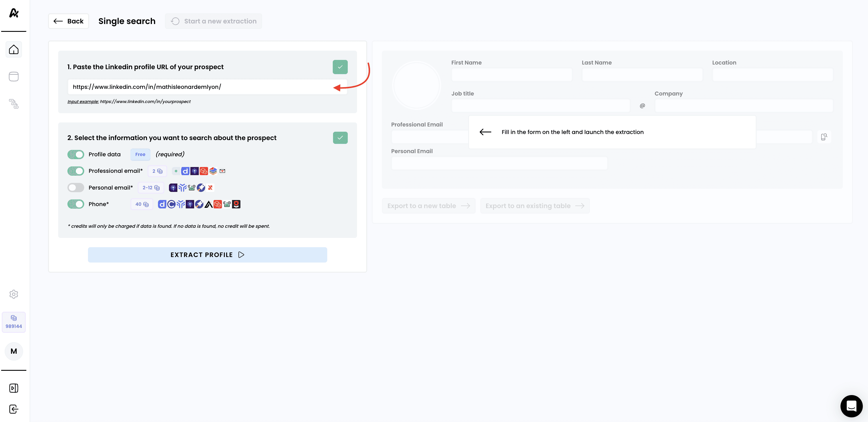Image resolution: width=868 pixels, height=422 pixels.
Task: Toggle the Profile data switch
Action: coord(76,154)
